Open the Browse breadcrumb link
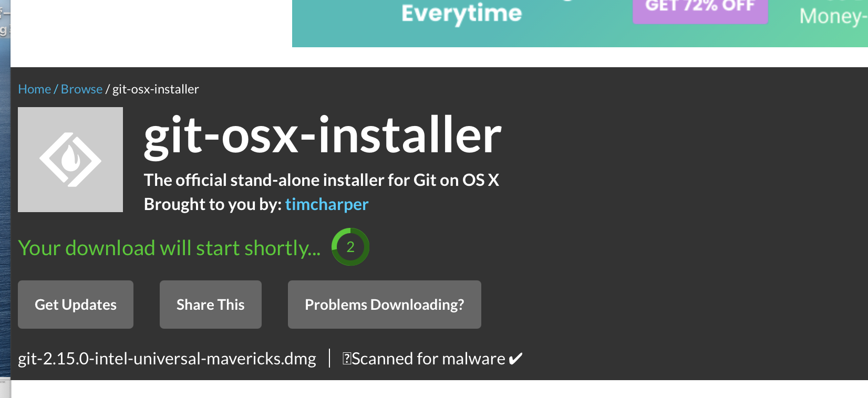Viewport: 868px width, 398px height. click(81, 89)
